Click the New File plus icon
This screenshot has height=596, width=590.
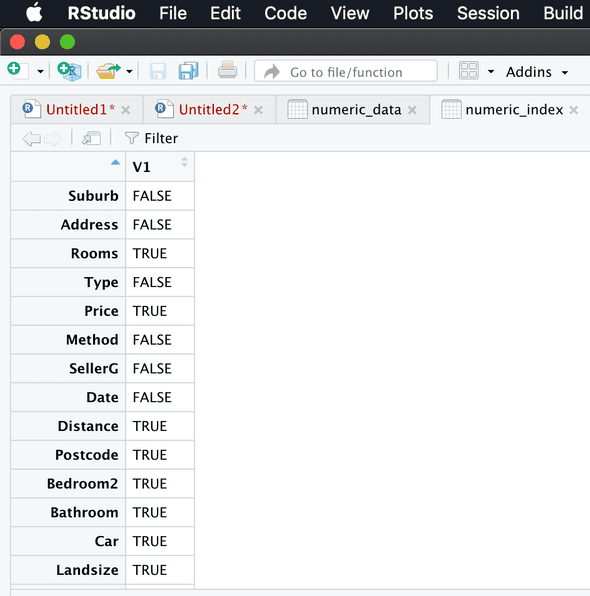(x=17, y=71)
